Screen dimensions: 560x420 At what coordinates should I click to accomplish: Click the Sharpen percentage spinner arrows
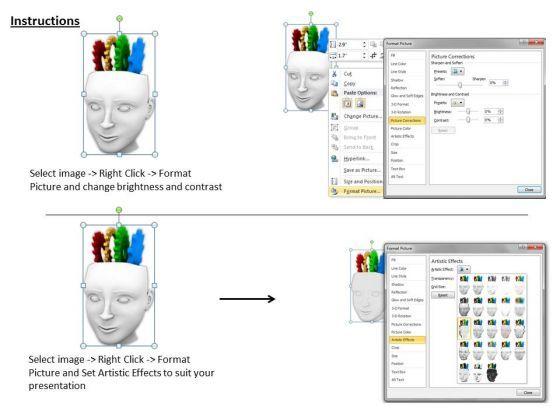(x=505, y=82)
